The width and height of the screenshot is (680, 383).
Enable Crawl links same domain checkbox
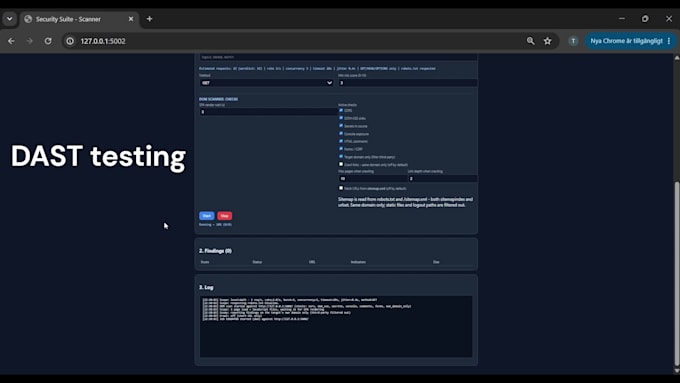pyautogui.click(x=341, y=164)
